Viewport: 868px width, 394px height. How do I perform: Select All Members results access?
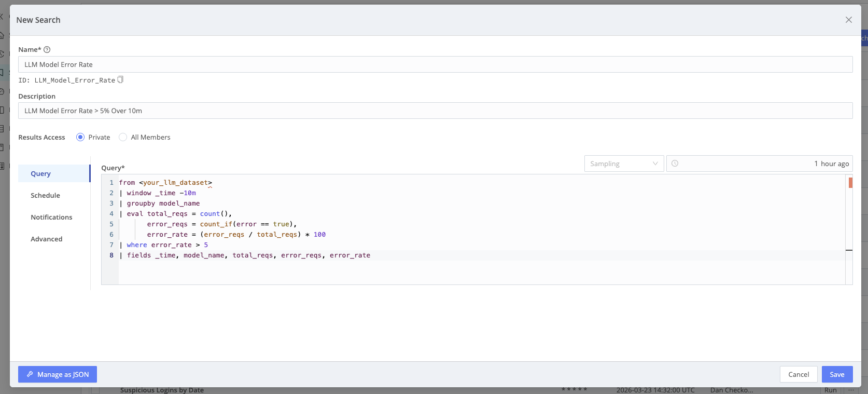123,137
